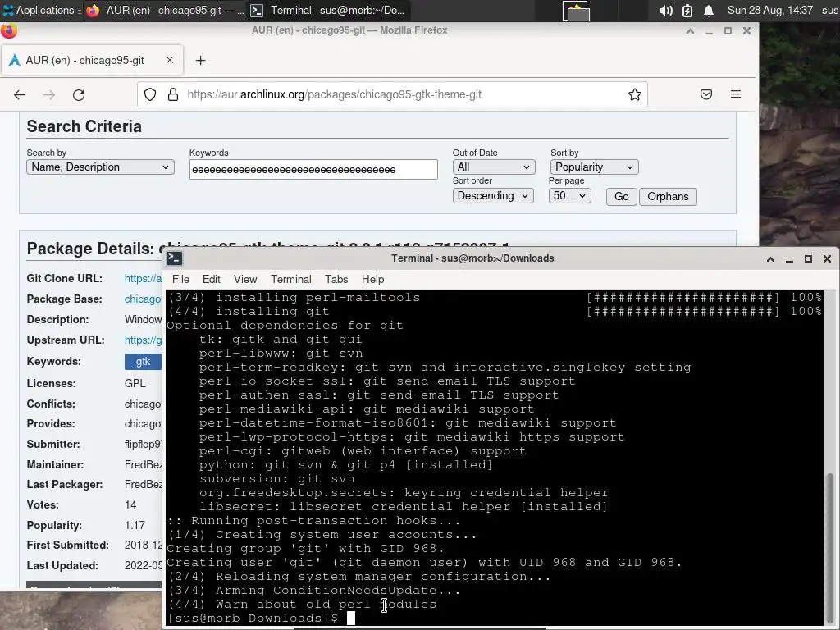The height and width of the screenshot is (630, 840).
Task: Reload the current Firefox page
Action: [79, 95]
